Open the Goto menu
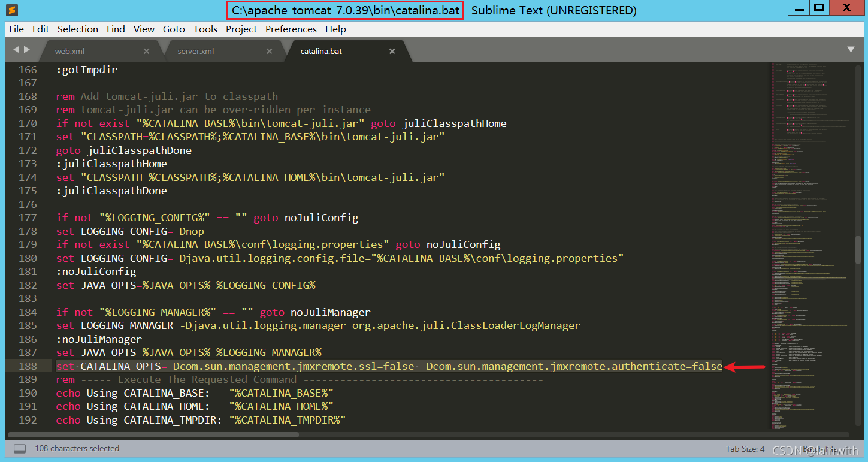Screen dimensions: 868x462 pyautogui.click(x=174, y=29)
